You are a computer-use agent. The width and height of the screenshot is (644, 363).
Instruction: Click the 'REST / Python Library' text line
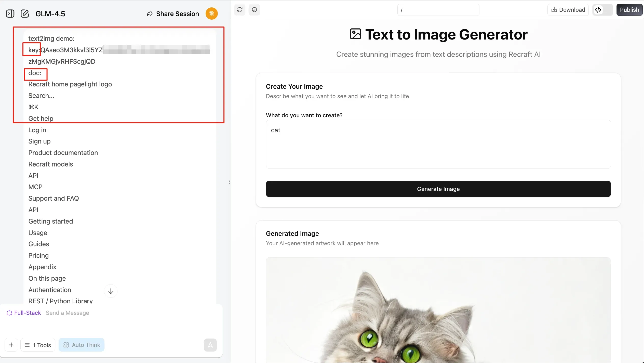pos(61,301)
